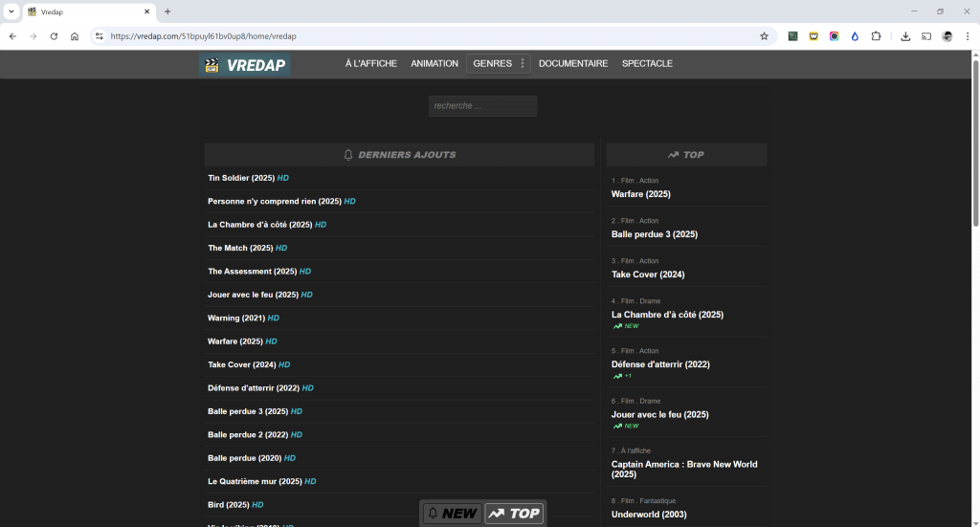This screenshot has width=980, height=527.
Task: Open the GENRES three-dot dropdown
Action: (523, 64)
